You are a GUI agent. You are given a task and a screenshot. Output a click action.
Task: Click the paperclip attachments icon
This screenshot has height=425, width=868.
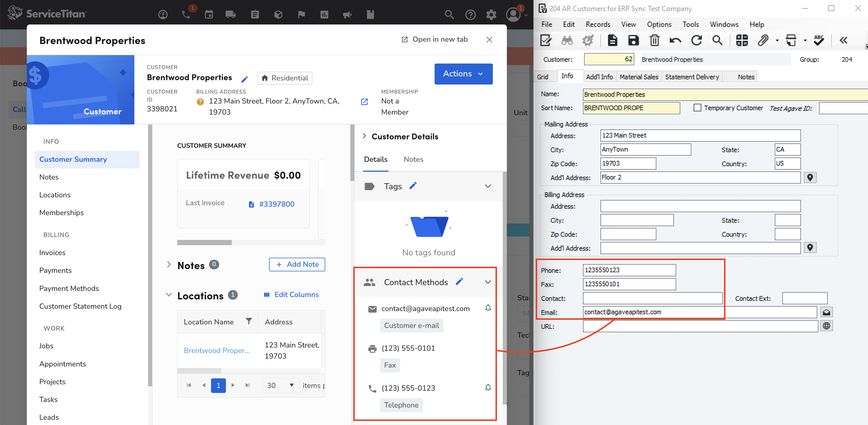(x=763, y=41)
